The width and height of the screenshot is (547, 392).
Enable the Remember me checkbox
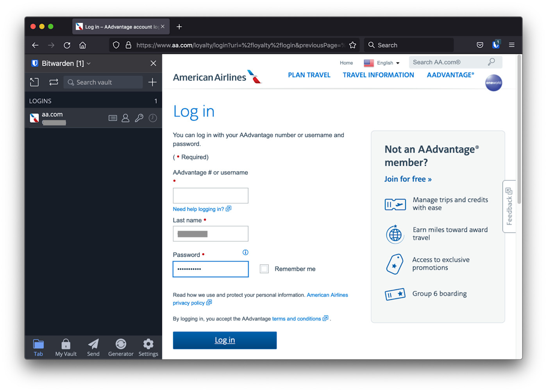point(264,269)
